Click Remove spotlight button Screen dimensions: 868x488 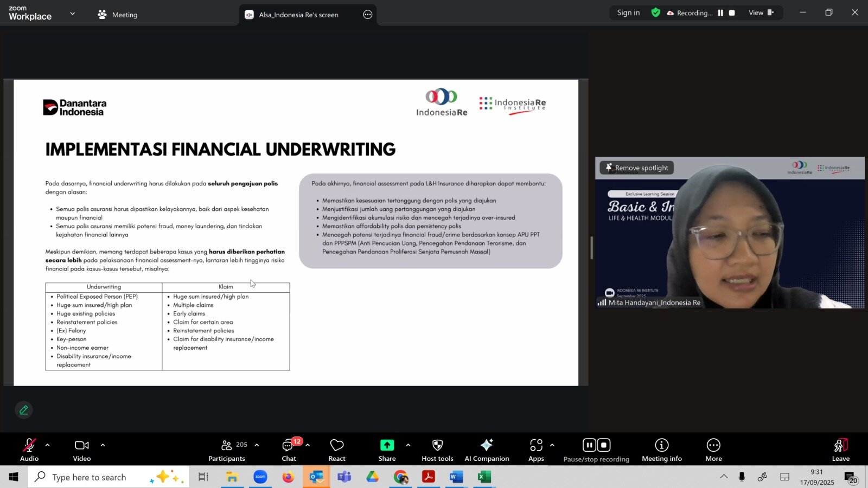(637, 168)
